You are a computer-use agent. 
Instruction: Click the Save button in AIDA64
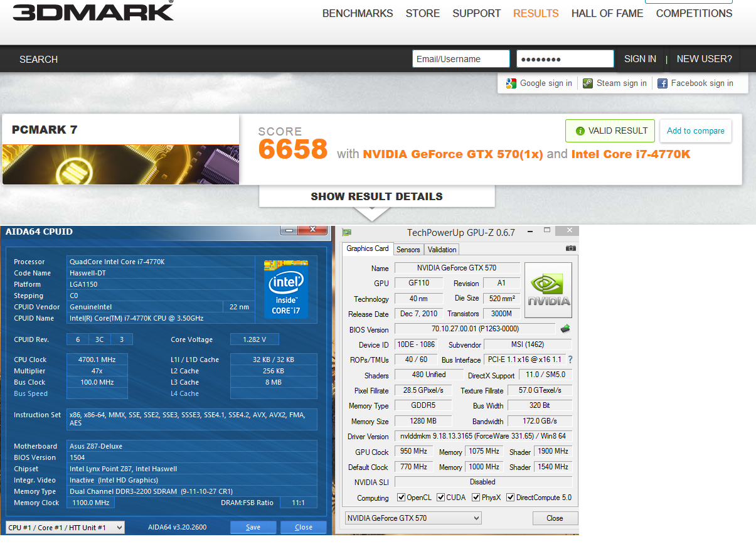(x=253, y=527)
